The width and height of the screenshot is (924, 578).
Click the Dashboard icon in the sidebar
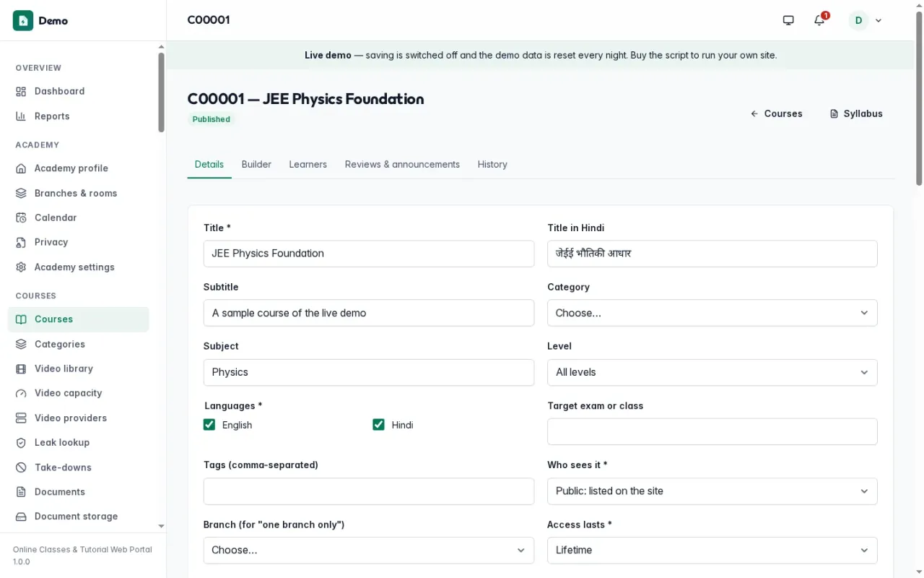point(21,91)
